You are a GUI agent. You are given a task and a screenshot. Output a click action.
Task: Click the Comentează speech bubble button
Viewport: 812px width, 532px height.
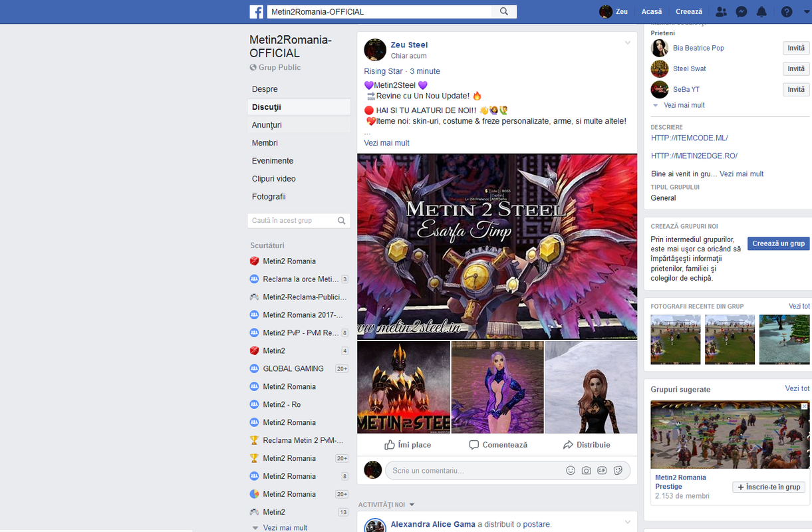coord(497,445)
